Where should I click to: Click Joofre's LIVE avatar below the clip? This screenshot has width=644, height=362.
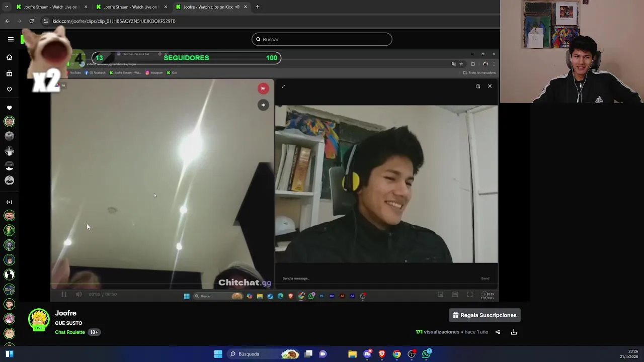[x=39, y=320]
